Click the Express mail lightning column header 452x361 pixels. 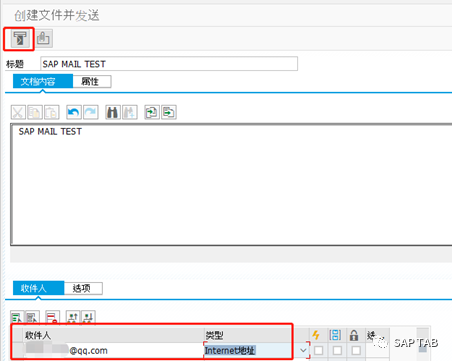(316, 335)
